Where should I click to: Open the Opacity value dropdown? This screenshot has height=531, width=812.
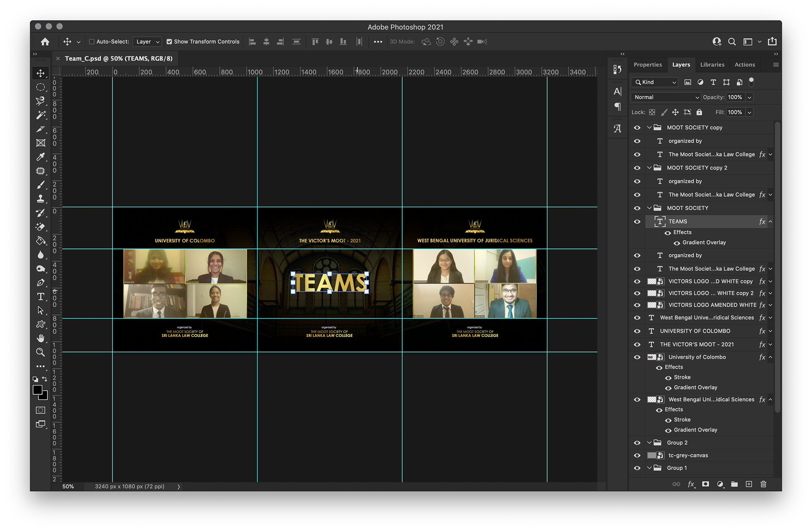pyautogui.click(x=749, y=97)
